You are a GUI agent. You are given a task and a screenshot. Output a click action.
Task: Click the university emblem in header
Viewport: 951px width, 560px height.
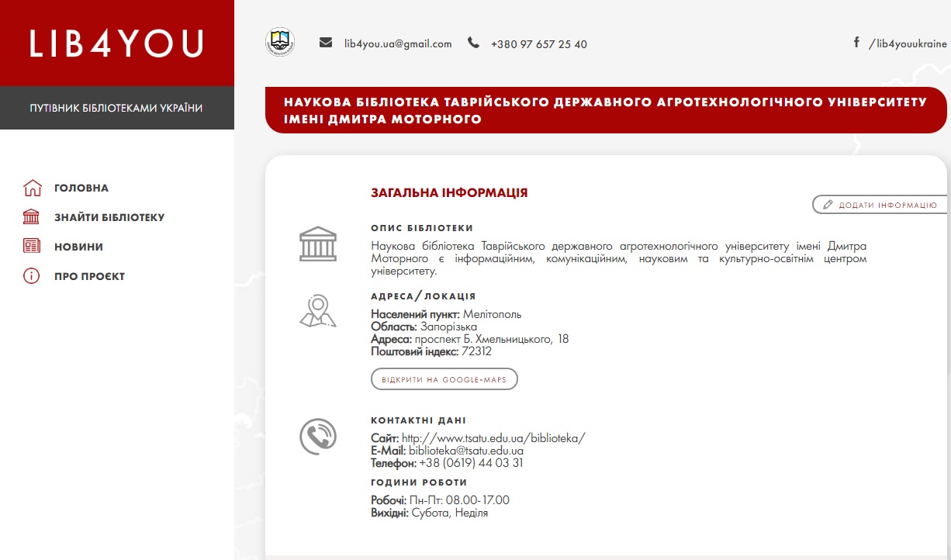[280, 43]
